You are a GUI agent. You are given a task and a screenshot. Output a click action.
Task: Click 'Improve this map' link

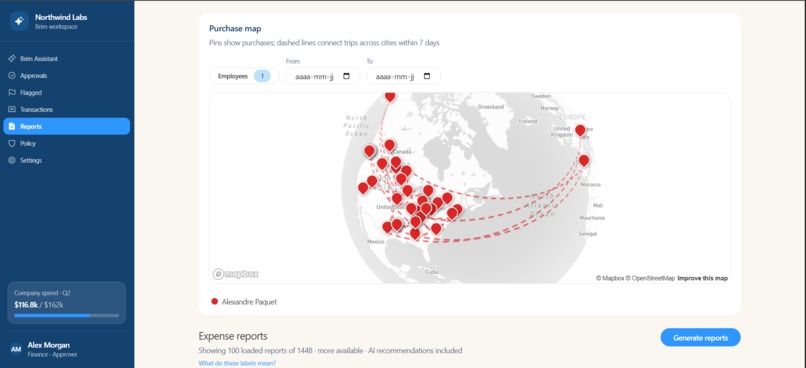click(x=703, y=278)
